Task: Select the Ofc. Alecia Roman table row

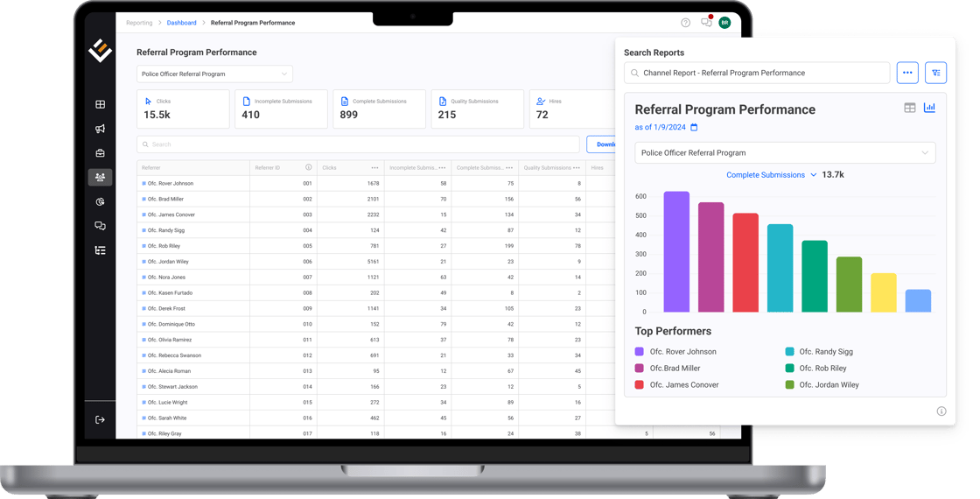Action: coord(376,371)
